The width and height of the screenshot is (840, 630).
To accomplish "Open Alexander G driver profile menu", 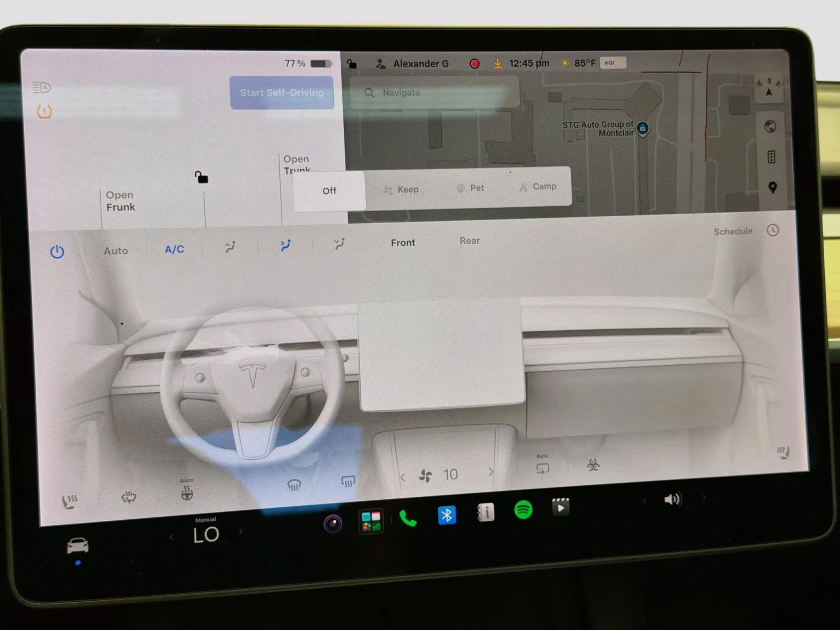I will [413, 64].
